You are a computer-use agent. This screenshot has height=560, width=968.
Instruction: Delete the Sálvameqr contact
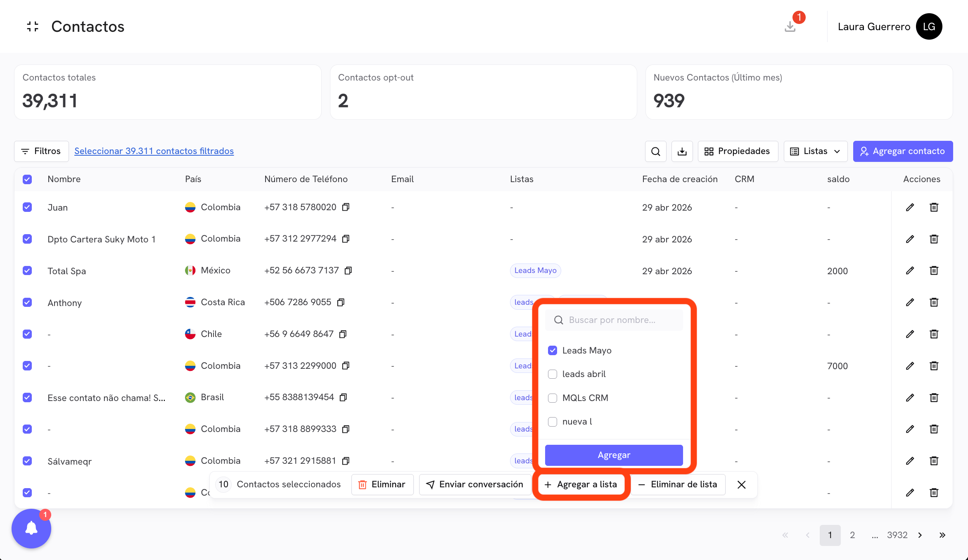click(x=934, y=461)
